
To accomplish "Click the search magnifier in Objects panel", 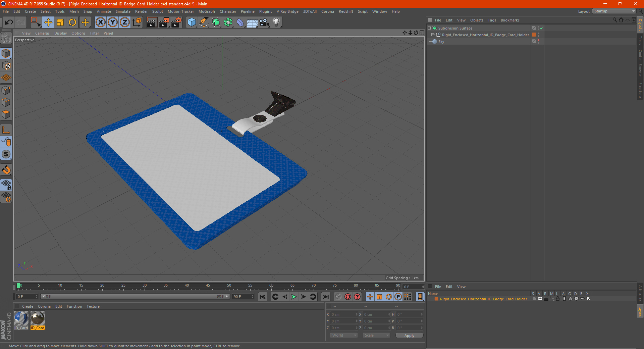I will pyautogui.click(x=615, y=20).
